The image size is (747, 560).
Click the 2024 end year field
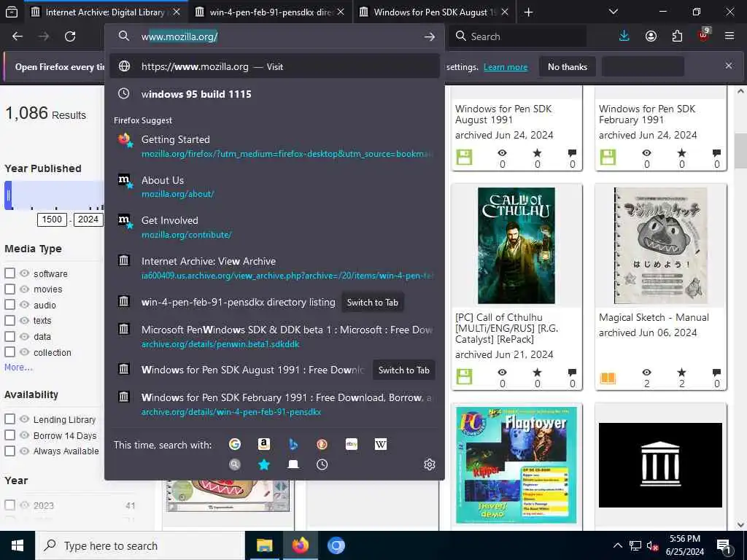coord(88,219)
